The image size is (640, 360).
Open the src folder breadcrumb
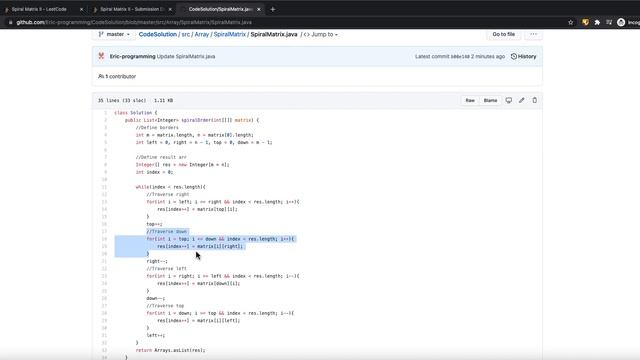coord(186,34)
